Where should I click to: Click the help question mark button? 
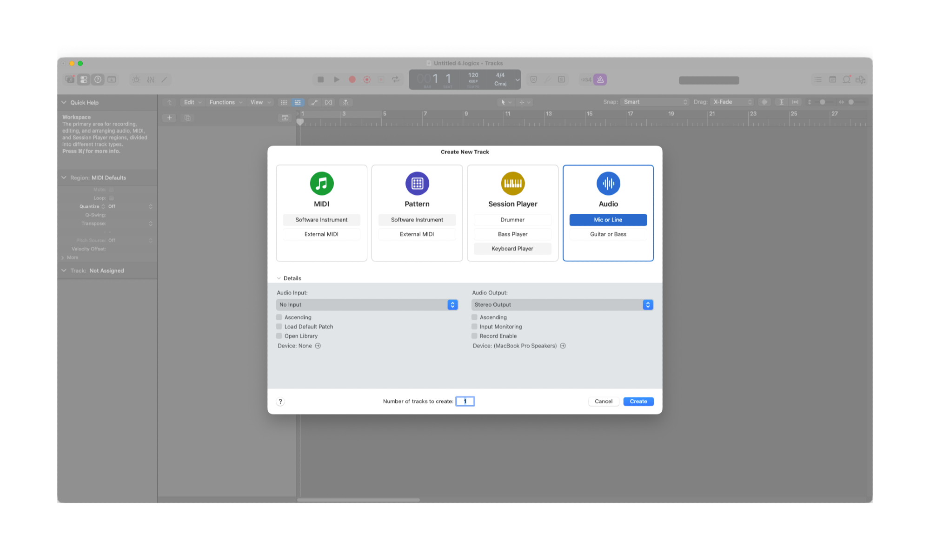[x=280, y=402]
